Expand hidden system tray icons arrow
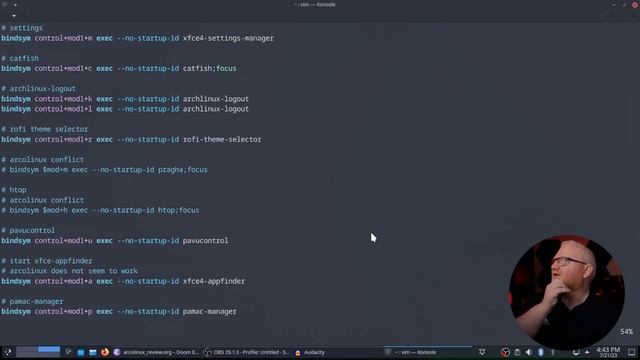 pyautogui.click(x=587, y=352)
